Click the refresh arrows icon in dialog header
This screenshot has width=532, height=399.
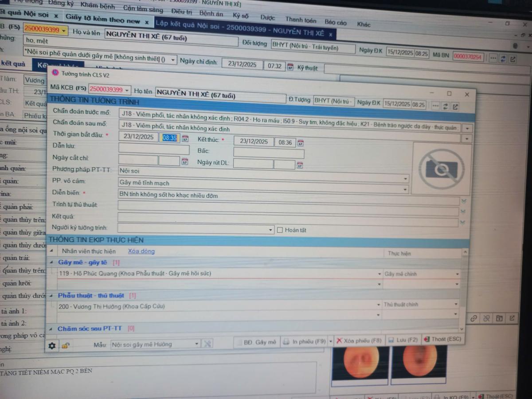click(x=446, y=106)
